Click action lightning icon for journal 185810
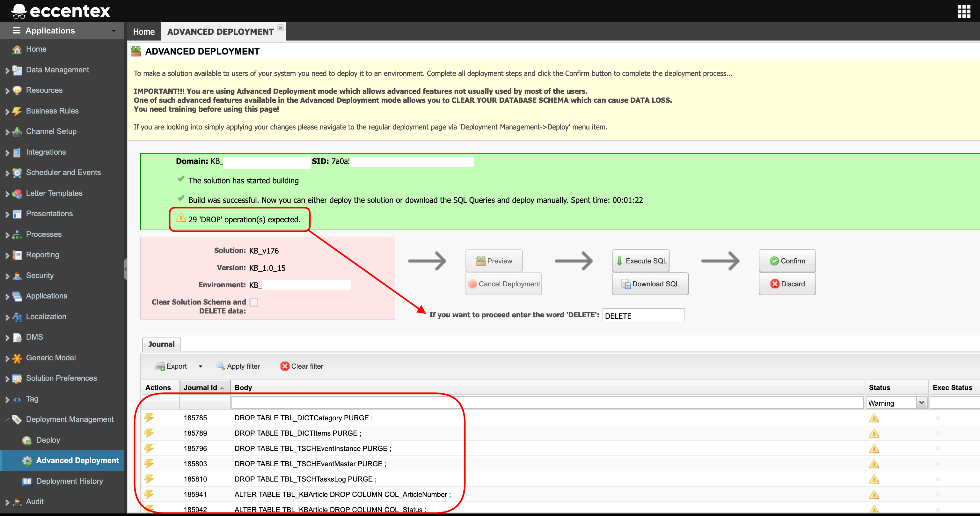This screenshot has height=516, width=980. (x=149, y=479)
